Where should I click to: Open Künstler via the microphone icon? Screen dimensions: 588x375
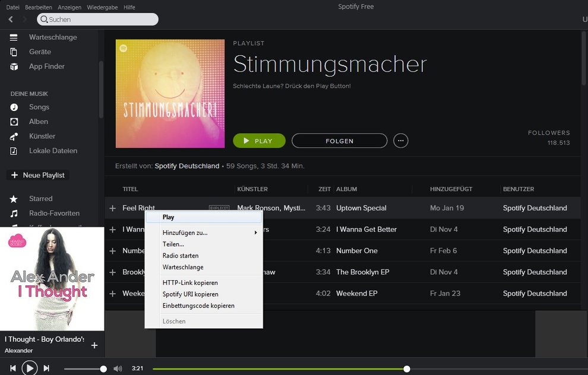(x=14, y=136)
